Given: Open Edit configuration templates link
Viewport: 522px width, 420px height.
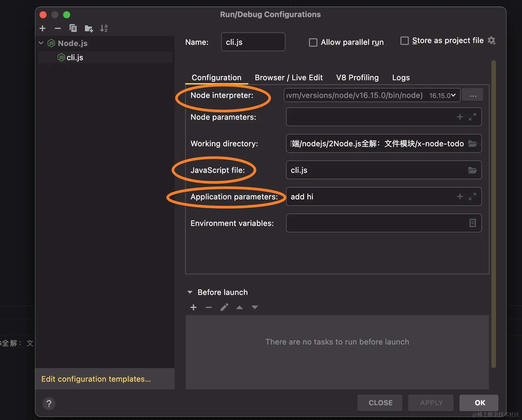Looking at the screenshot, I should point(96,379).
